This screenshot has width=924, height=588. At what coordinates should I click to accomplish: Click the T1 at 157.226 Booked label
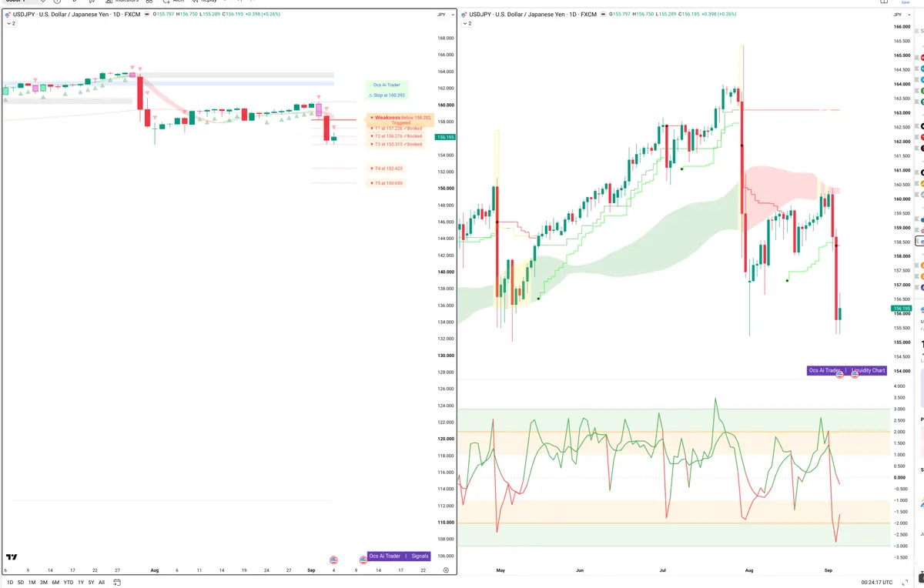point(396,129)
